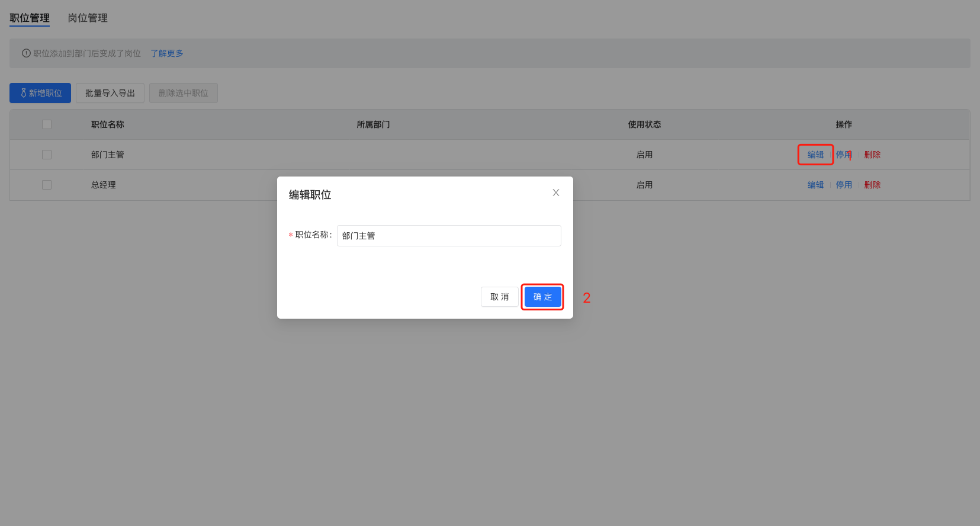This screenshot has width=980, height=526.
Task: Open the 了解更多 link
Action: (166, 53)
